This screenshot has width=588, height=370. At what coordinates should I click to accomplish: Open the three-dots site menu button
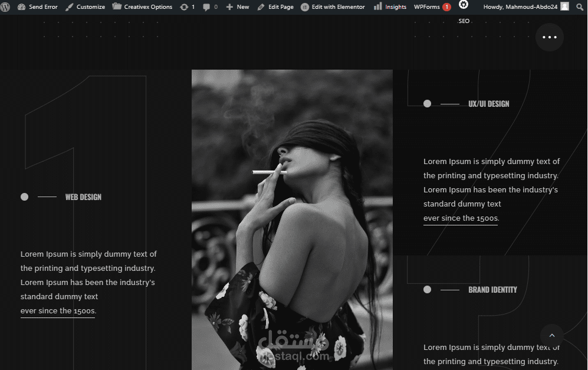550,37
